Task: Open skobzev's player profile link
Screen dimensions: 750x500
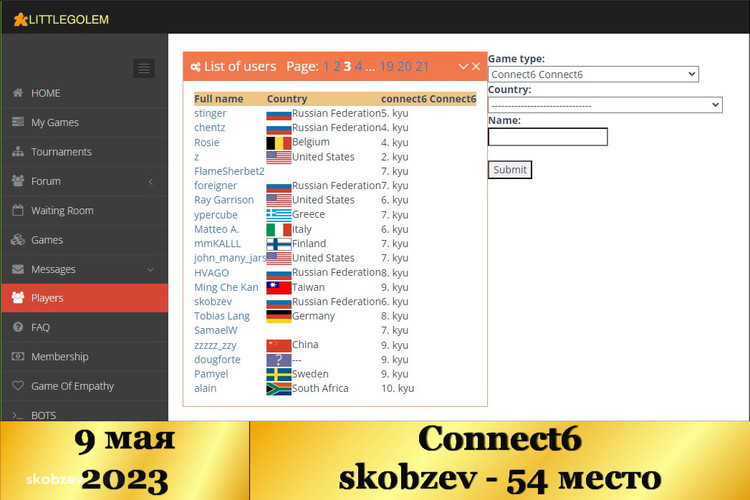Action: [x=212, y=301]
